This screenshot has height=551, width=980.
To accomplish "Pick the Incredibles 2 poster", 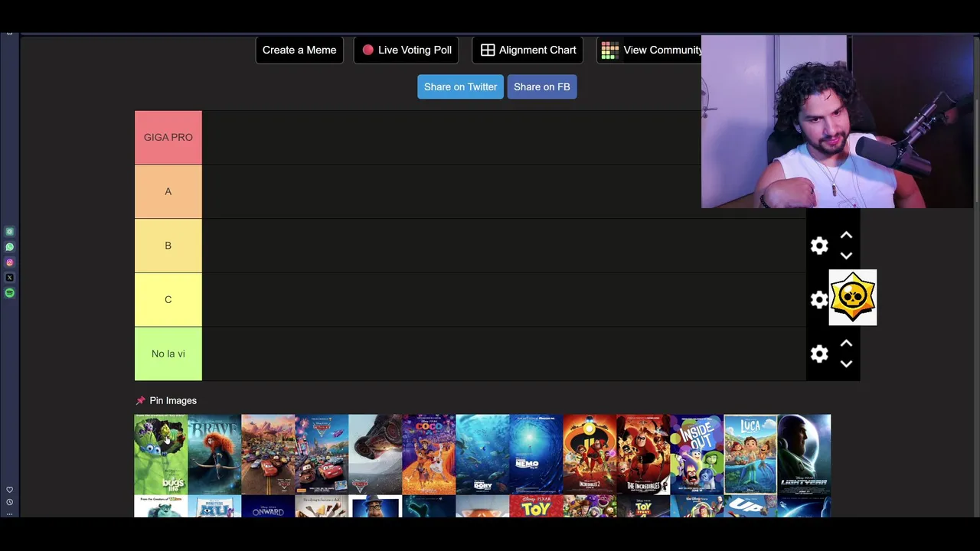I will click(x=590, y=455).
